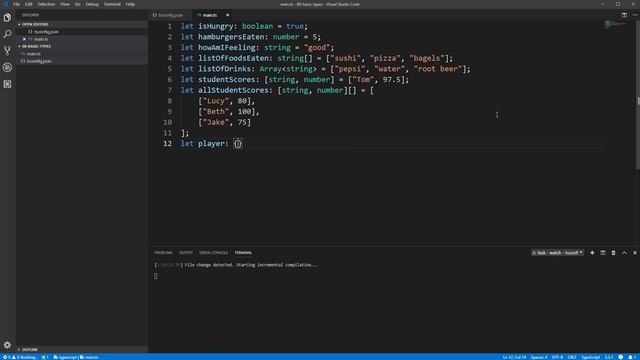Kill the terminal with the trash icon
This screenshot has width=640, height=360.
[613, 253]
